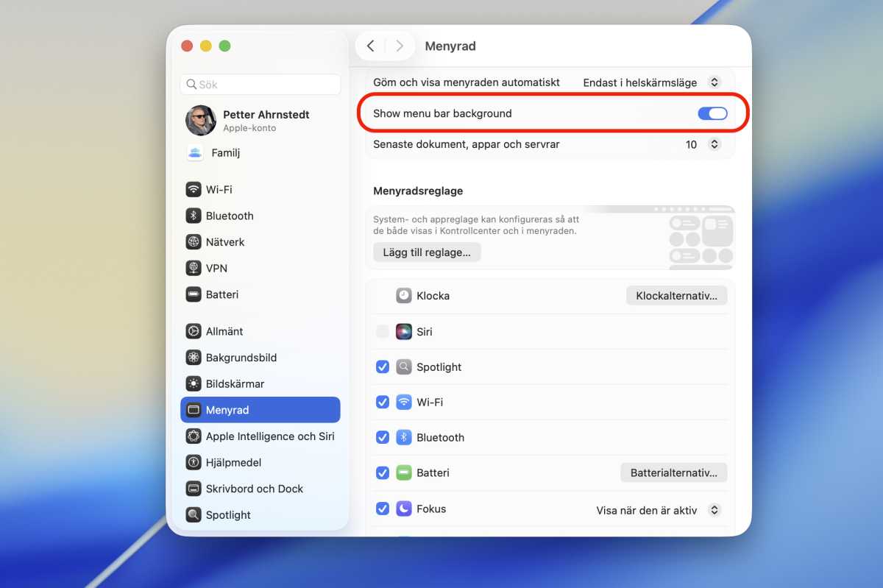Image resolution: width=883 pixels, height=588 pixels.
Task: Click the Lägg till reglage button
Action: click(x=427, y=252)
